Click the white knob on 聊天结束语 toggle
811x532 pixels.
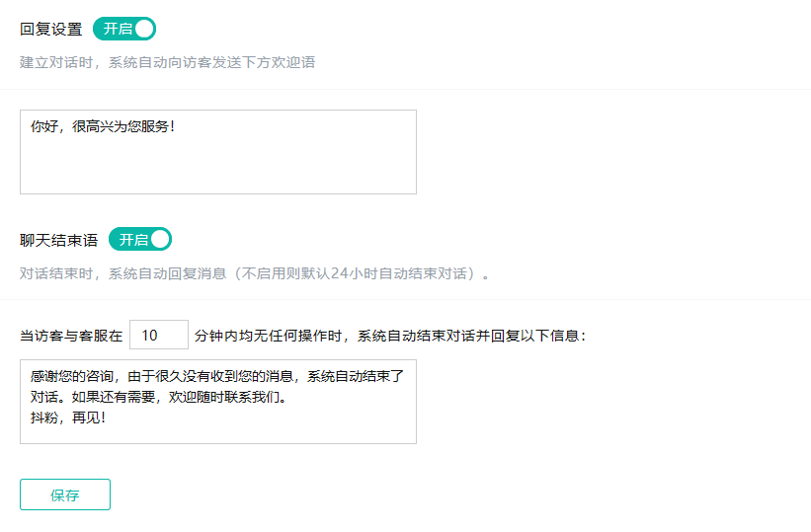[x=160, y=240]
